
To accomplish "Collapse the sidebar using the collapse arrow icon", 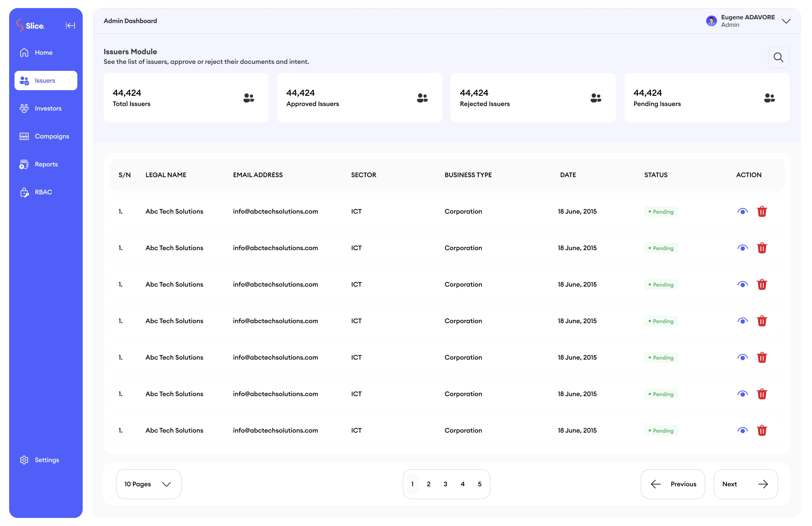I will [70, 25].
